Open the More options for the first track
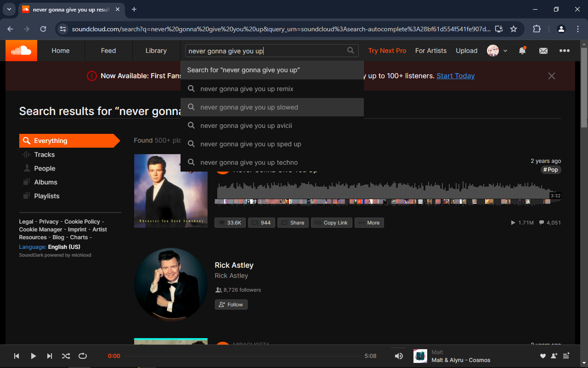 (x=369, y=223)
